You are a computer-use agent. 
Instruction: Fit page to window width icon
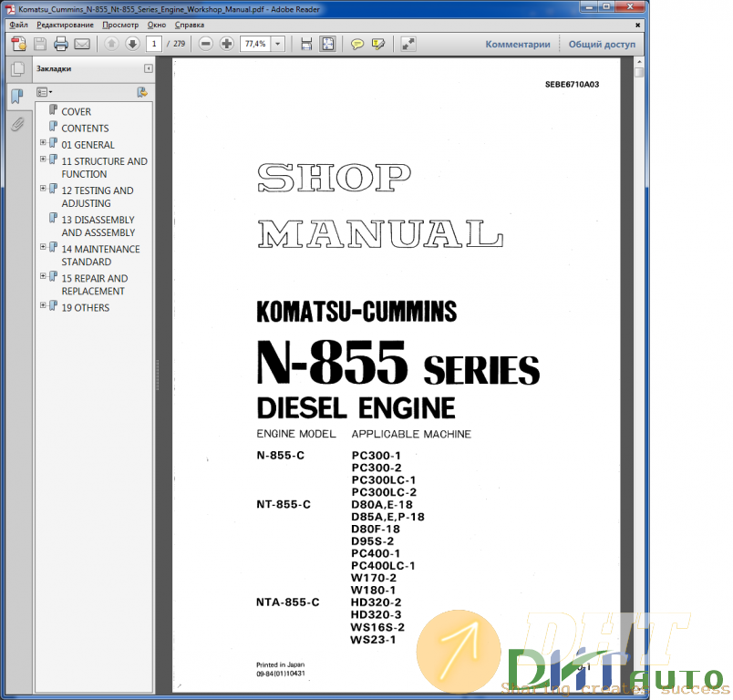click(306, 44)
